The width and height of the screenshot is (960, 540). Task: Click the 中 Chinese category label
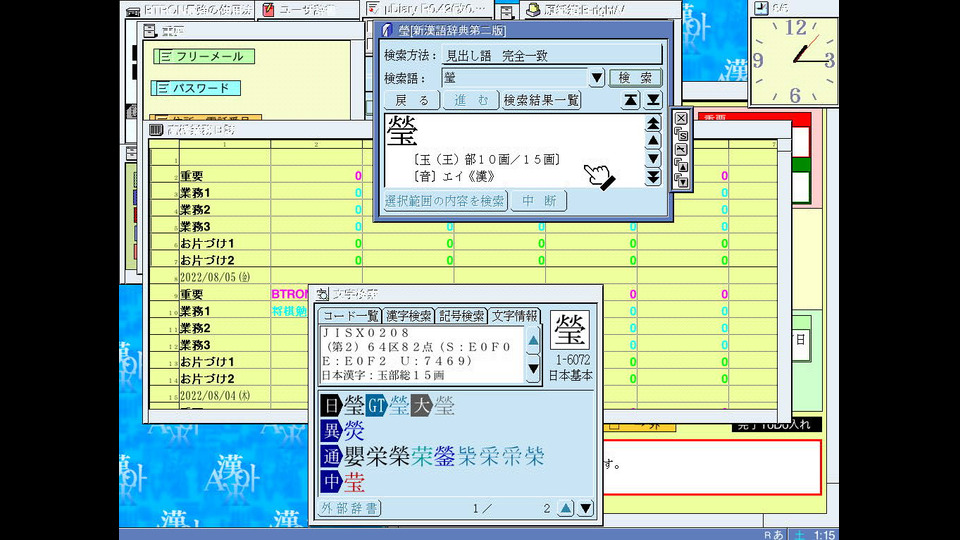pyautogui.click(x=331, y=482)
